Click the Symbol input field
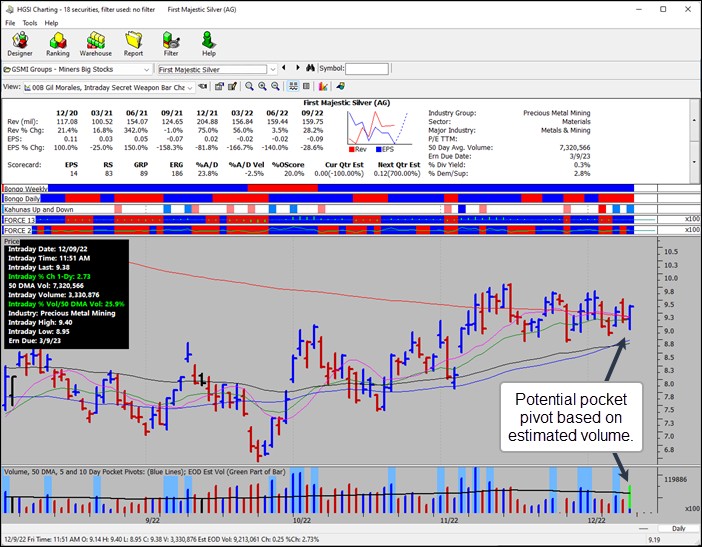 point(367,68)
